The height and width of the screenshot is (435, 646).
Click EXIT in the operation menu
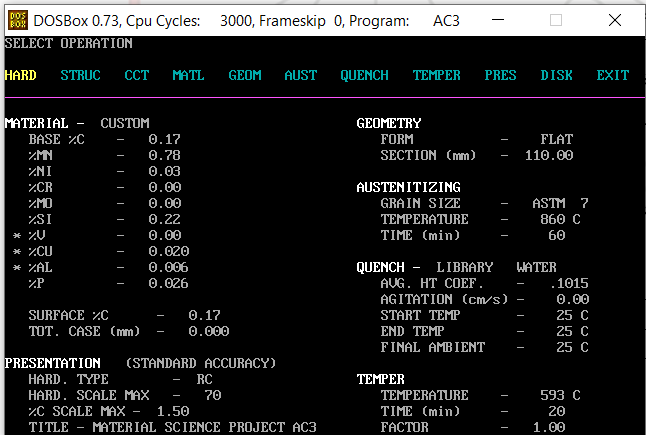(x=612, y=75)
